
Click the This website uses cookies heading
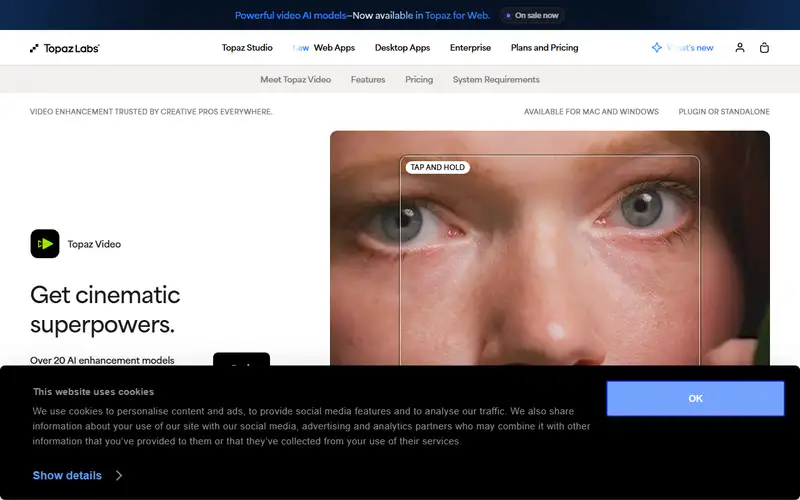(x=93, y=392)
